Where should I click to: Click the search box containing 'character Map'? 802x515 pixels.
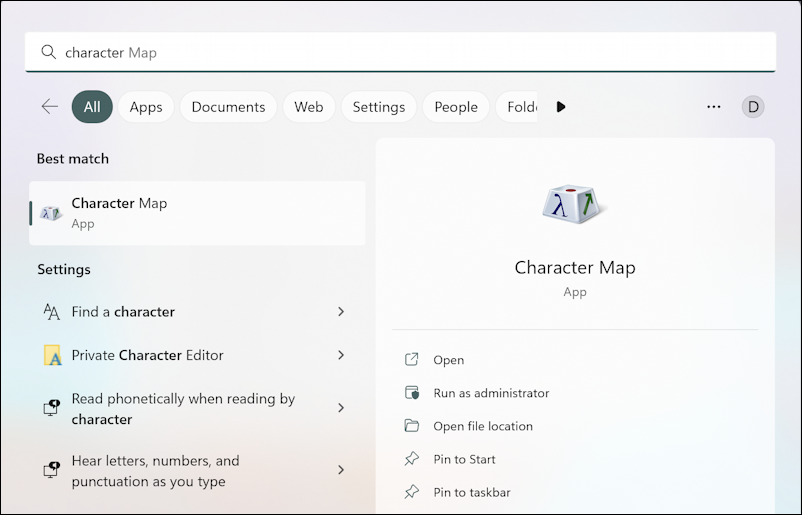400,52
